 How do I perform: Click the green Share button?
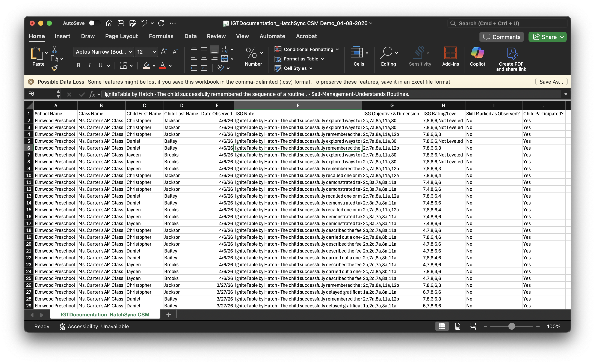(x=547, y=37)
